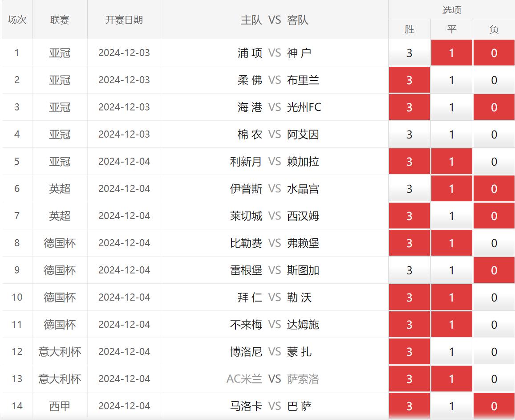This screenshot has width=515, height=420.
Task: Select 胜 (3) for match 1 浦项 vs 神户
Action: (409, 53)
